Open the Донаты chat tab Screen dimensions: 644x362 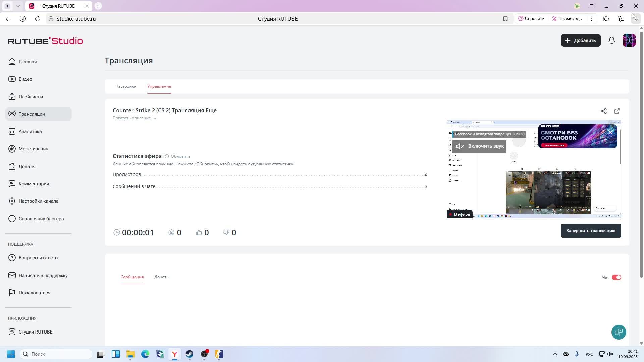tap(162, 277)
